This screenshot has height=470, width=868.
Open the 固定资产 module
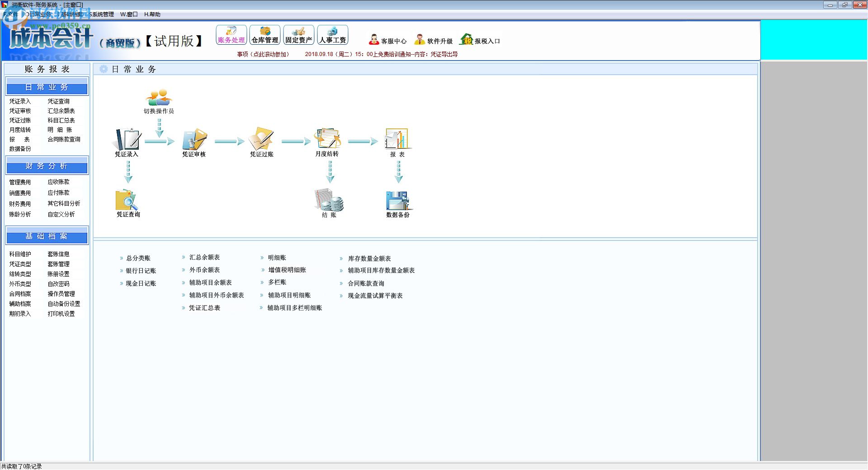click(298, 35)
